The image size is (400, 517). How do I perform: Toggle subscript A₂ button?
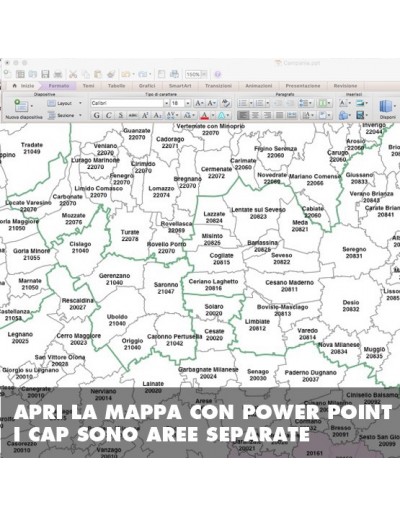[x=157, y=115]
